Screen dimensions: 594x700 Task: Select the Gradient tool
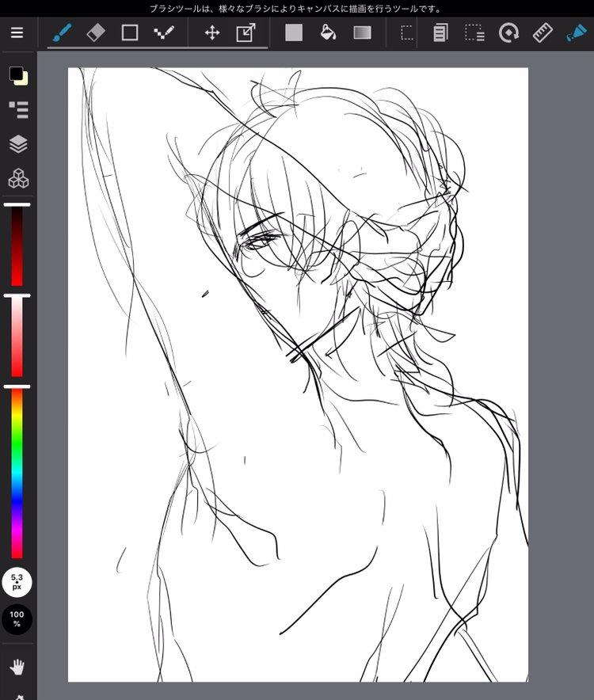[362, 32]
